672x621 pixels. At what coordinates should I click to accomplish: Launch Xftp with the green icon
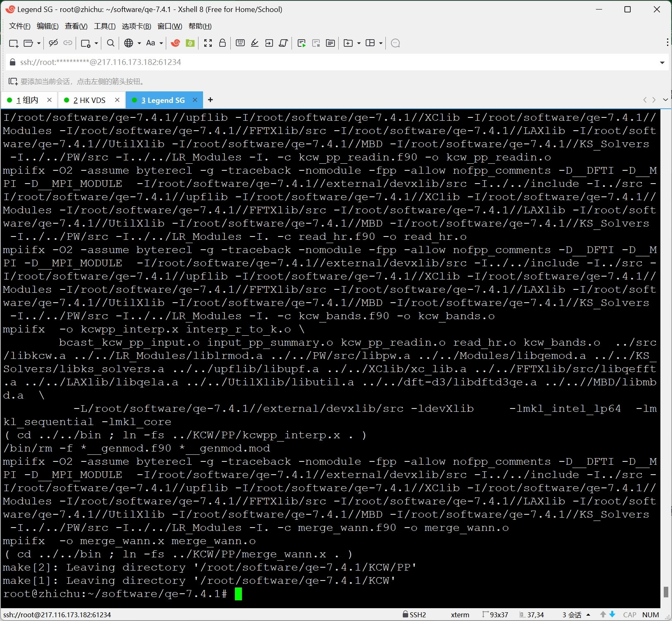coord(190,43)
